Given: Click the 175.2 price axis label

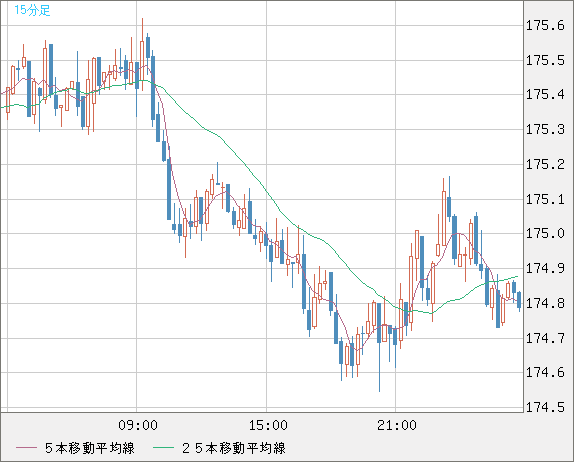Looking at the screenshot, I should [x=545, y=164].
